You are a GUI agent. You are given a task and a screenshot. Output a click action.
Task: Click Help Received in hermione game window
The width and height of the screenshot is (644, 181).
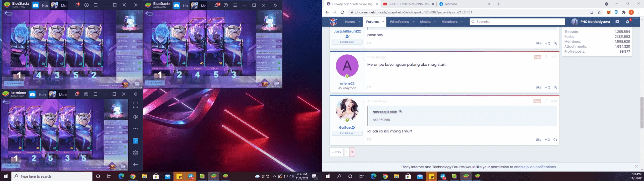(x=12, y=166)
